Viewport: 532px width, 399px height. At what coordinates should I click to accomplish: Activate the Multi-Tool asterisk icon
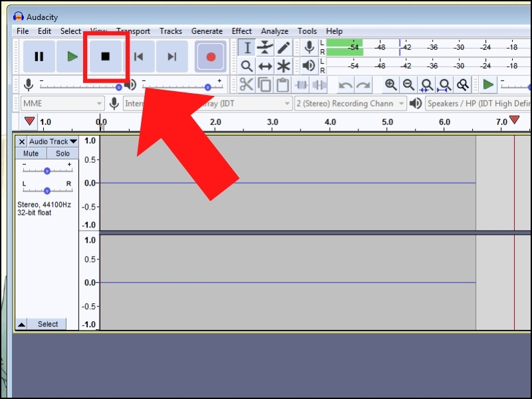click(x=284, y=66)
